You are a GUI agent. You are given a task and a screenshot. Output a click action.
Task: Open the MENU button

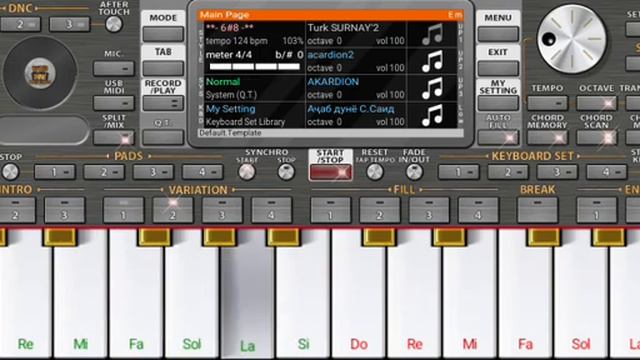498,33
